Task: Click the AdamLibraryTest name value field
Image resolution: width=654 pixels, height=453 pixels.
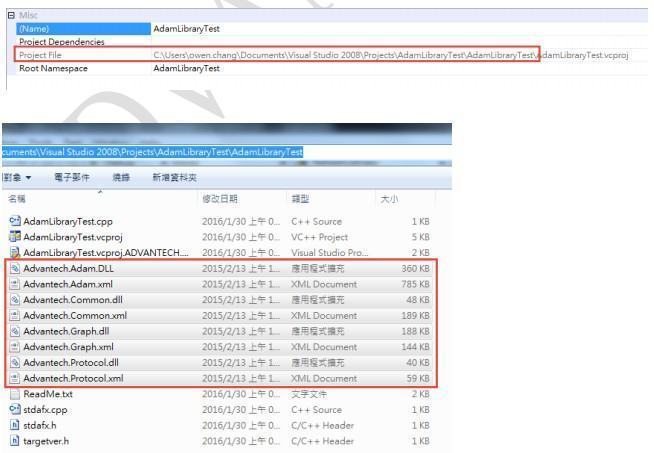Action: pos(186,29)
